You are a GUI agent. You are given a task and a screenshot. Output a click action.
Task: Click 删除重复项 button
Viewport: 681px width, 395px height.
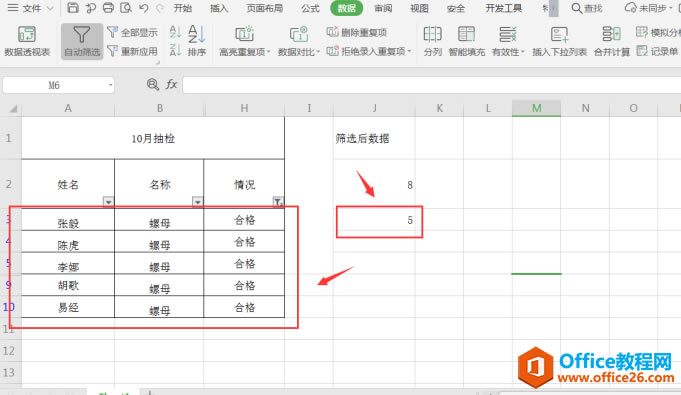click(357, 32)
